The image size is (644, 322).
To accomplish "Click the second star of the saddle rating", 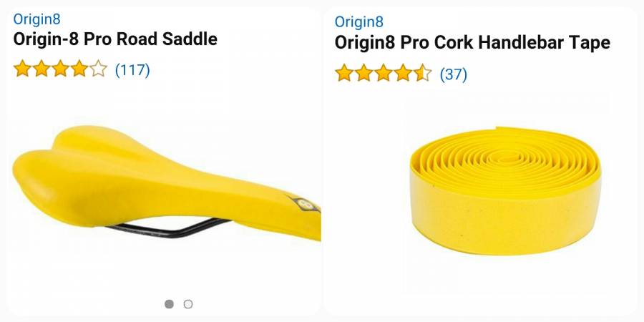I will point(41,69).
